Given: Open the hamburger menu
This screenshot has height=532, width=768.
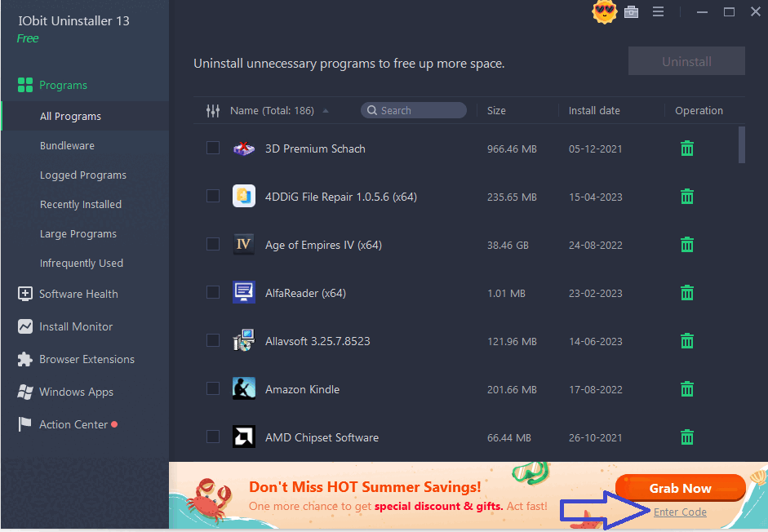Looking at the screenshot, I should (x=658, y=12).
